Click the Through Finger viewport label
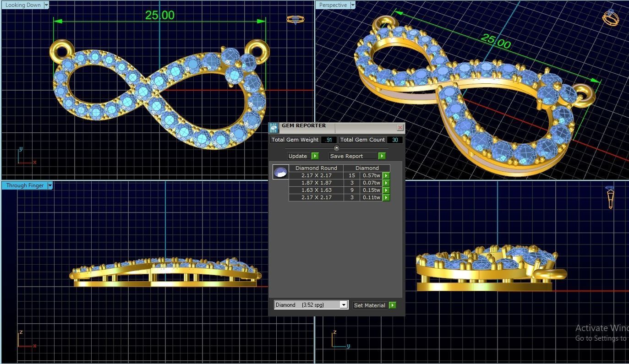 [x=25, y=185]
